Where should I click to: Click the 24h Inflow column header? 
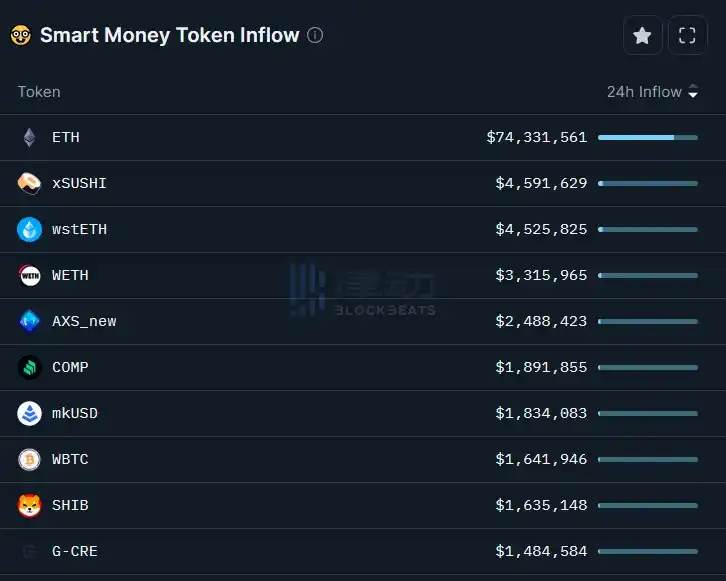click(x=644, y=92)
